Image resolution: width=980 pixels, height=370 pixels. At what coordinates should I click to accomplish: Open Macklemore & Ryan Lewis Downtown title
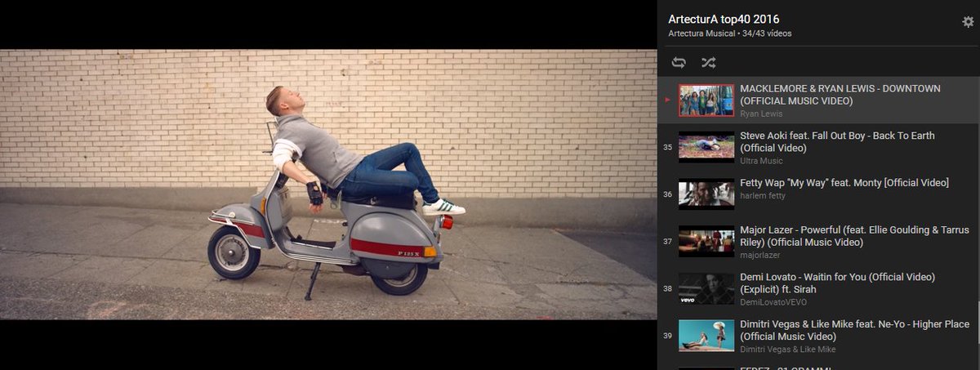840,95
